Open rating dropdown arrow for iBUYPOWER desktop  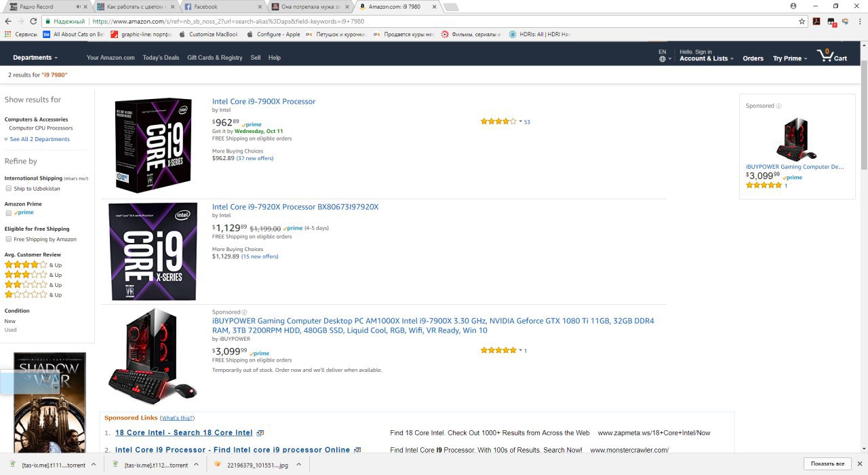521,351
